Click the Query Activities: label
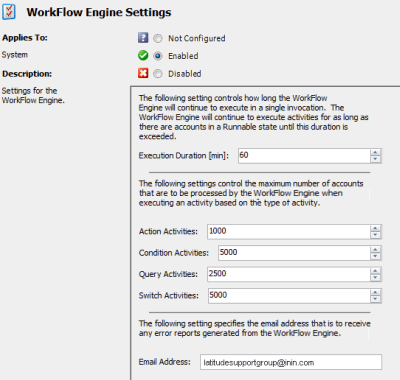400x380 pixels. pos(168,274)
